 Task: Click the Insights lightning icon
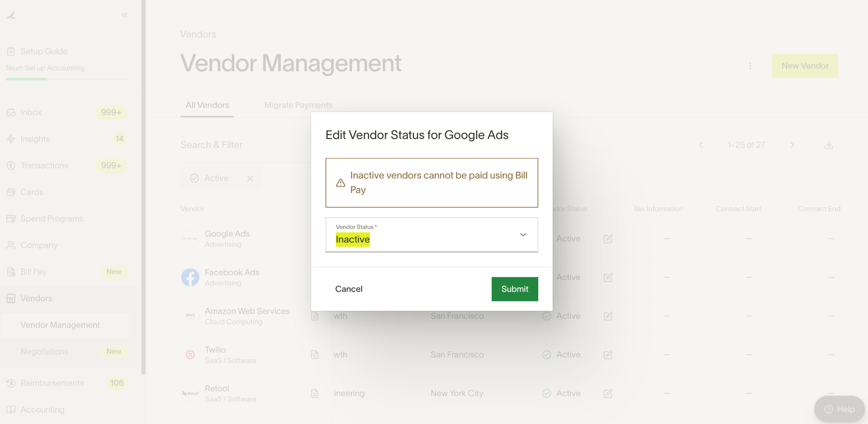11,139
